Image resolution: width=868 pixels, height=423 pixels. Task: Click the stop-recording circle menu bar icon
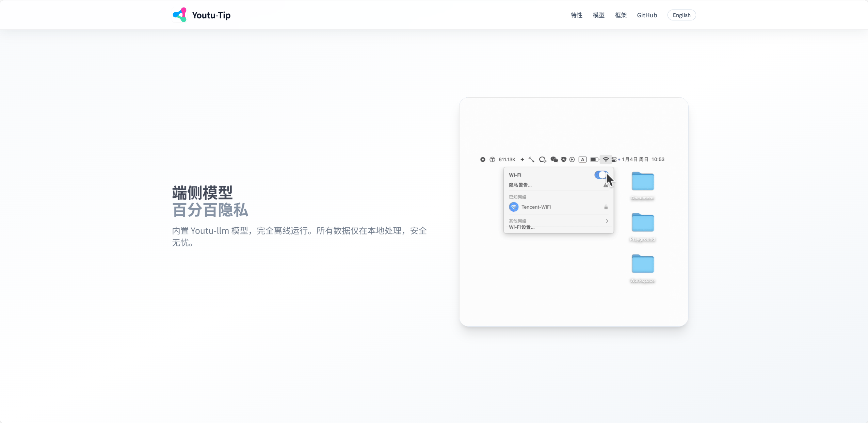point(483,159)
